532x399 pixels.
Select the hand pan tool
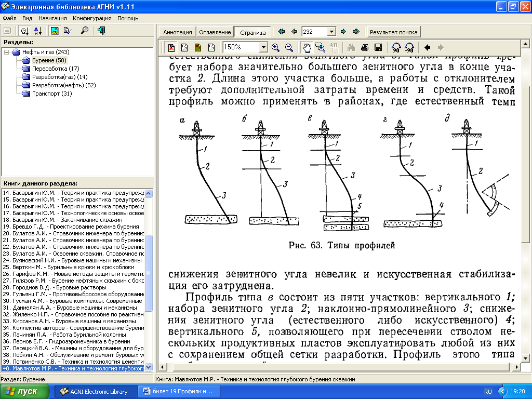pyautogui.click(x=307, y=47)
